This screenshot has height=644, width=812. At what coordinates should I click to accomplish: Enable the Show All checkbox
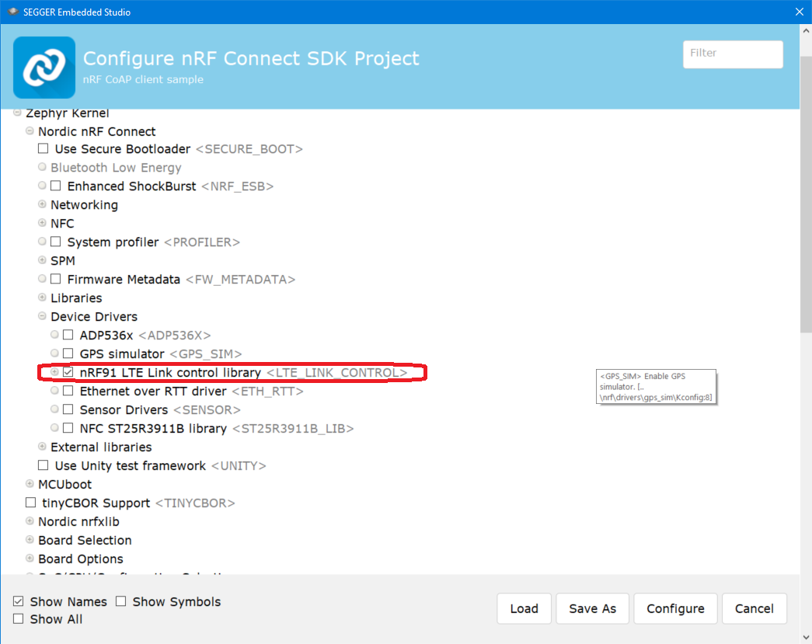19,618
